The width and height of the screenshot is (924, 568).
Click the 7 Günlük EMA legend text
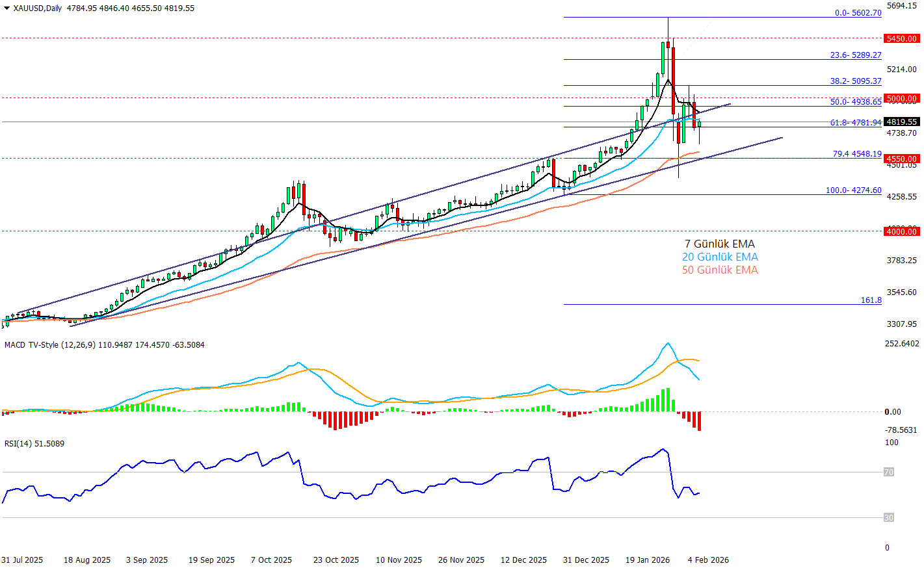[x=720, y=244]
